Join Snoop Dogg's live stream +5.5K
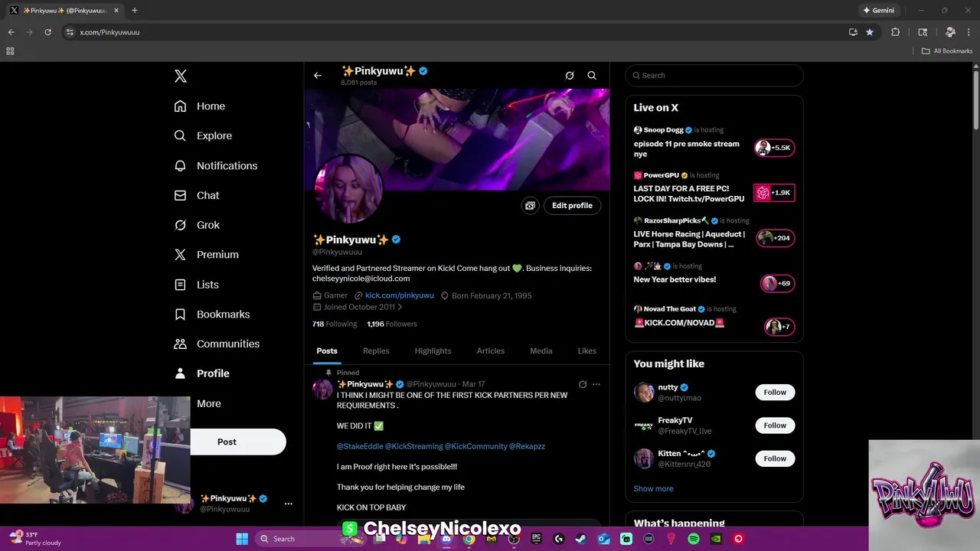980x551 pixels. (x=775, y=148)
